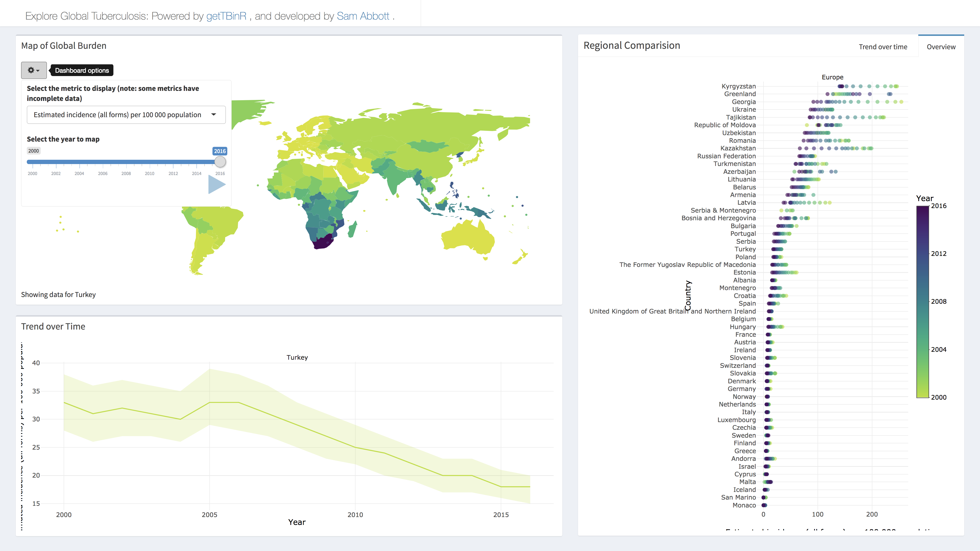Click Kyrgyzstan label in regional chart
The height and width of the screenshot is (551, 980).
(738, 86)
